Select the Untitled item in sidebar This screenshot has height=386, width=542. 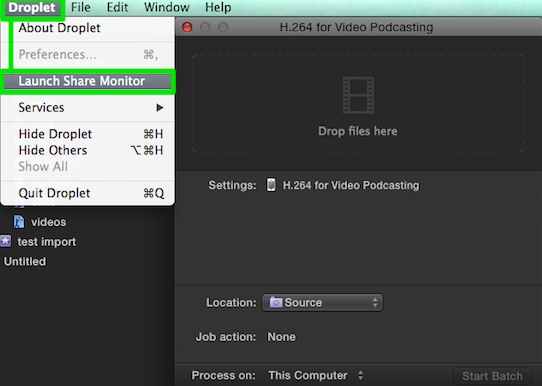coord(25,261)
